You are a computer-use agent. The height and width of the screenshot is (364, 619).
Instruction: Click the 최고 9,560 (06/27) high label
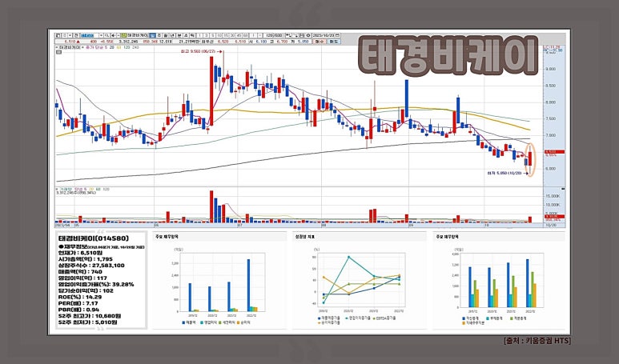coord(197,52)
